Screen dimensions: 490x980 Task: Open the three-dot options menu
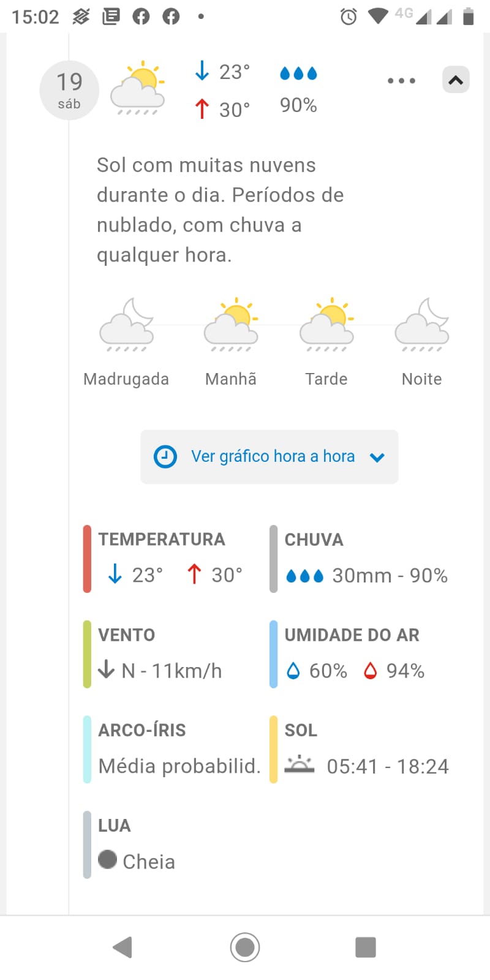coord(401,81)
